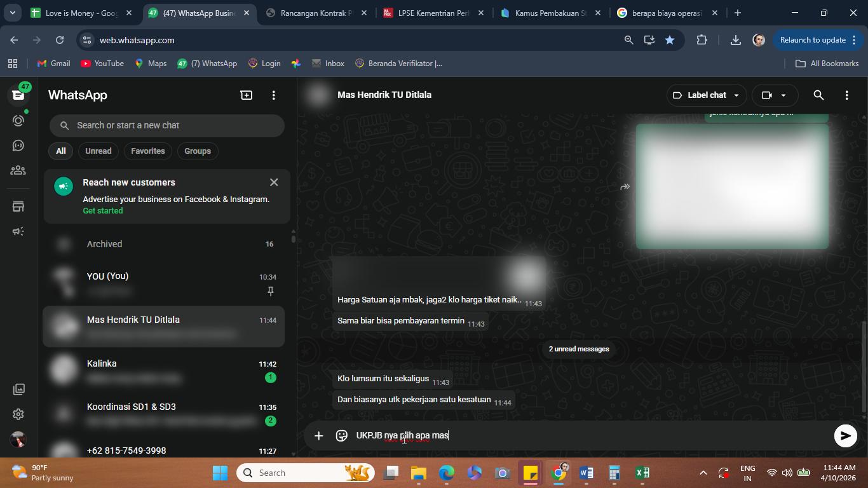
Task: Open the All Bookmarks folder
Action: (827, 64)
